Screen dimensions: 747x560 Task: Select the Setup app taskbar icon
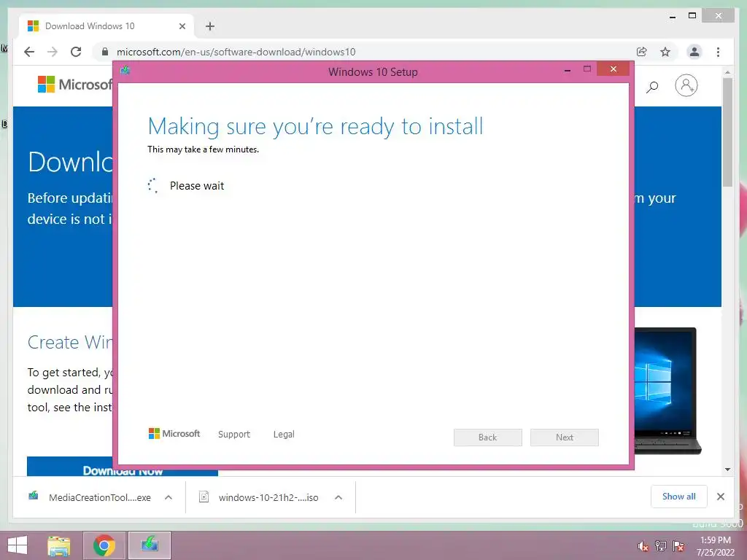[150, 545]
